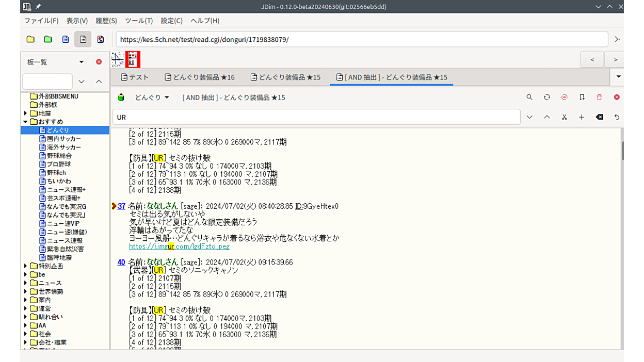Screen dimensions: 644x362
Task: Click the red stop loading icon
Action: pyautogui.click(x=564, y=97)
